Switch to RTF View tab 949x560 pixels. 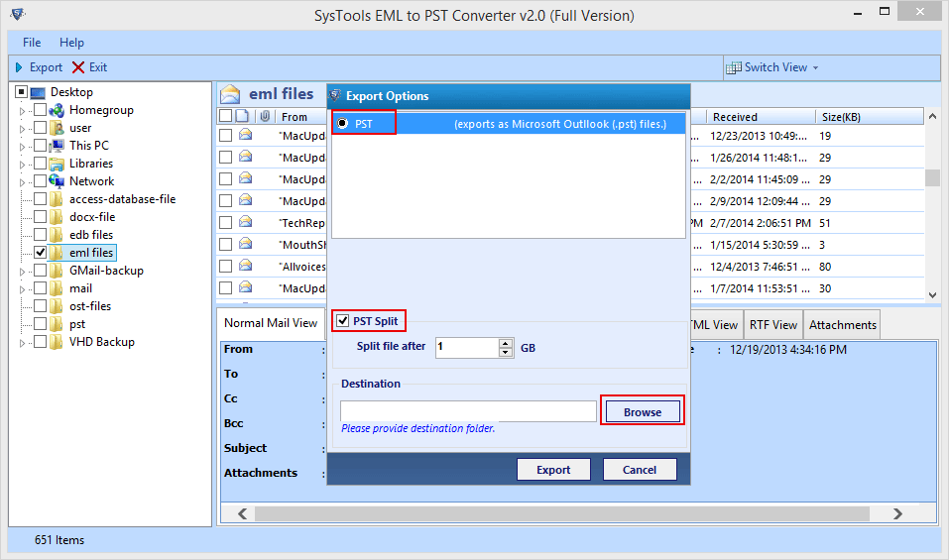click(772, 325)
